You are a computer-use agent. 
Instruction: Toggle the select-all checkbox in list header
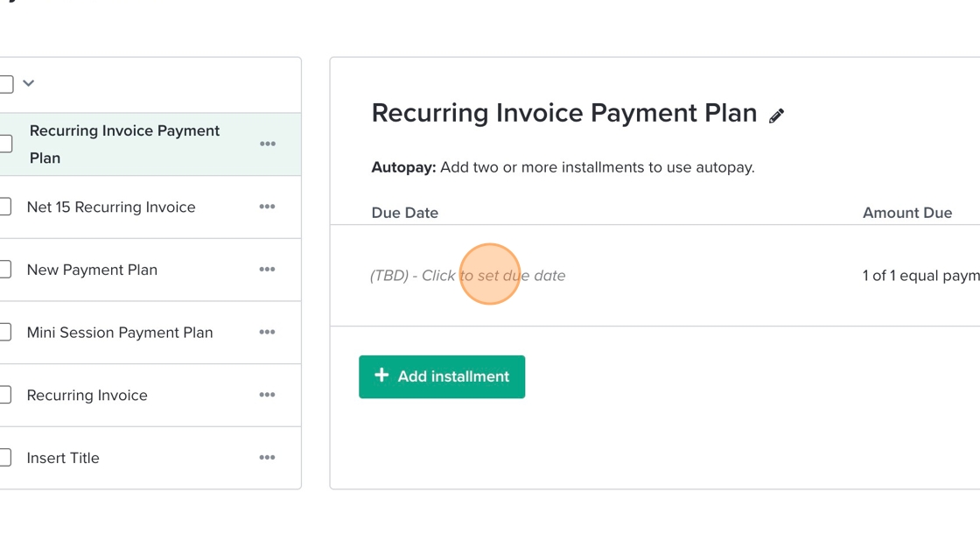tap(5, 84)
